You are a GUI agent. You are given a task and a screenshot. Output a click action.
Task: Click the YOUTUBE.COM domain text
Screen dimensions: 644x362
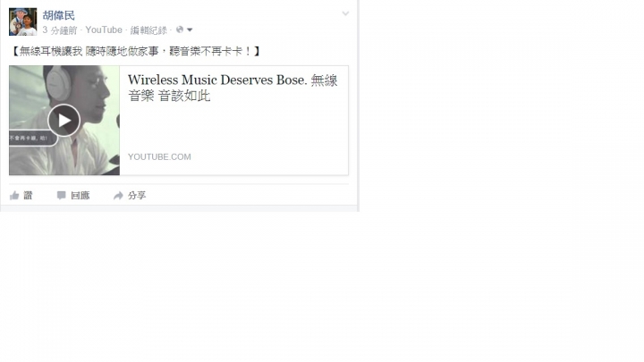159,156
